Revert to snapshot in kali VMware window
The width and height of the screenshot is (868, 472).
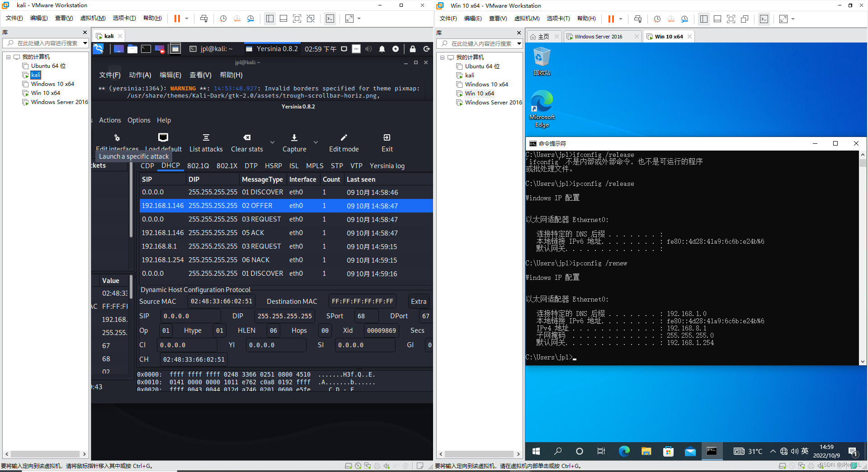[237, 19]
